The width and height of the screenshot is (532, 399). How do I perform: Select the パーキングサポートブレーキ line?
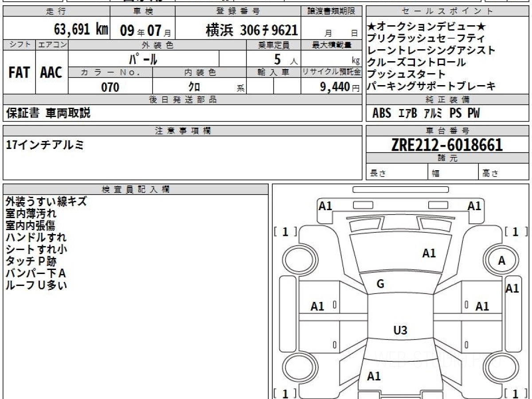point(431,86)
